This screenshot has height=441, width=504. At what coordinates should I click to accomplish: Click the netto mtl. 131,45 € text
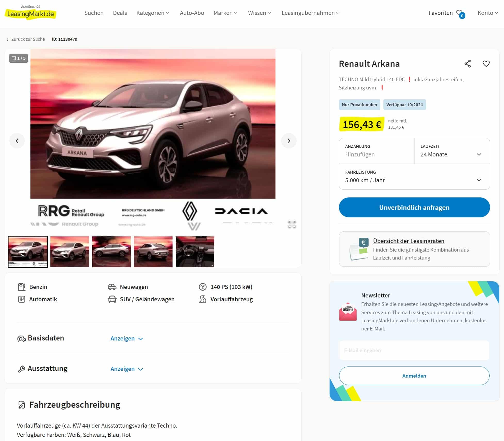pyautogui.click(x=397, y=124)
